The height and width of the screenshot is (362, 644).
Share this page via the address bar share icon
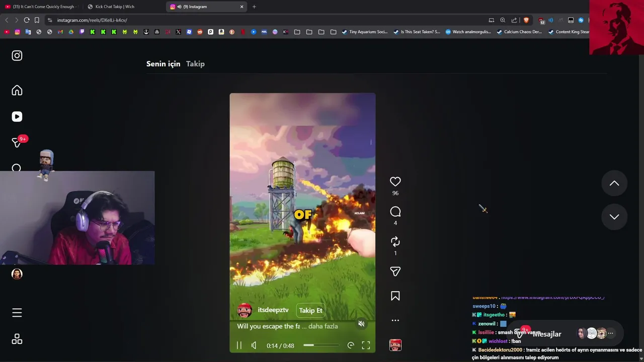514,20
